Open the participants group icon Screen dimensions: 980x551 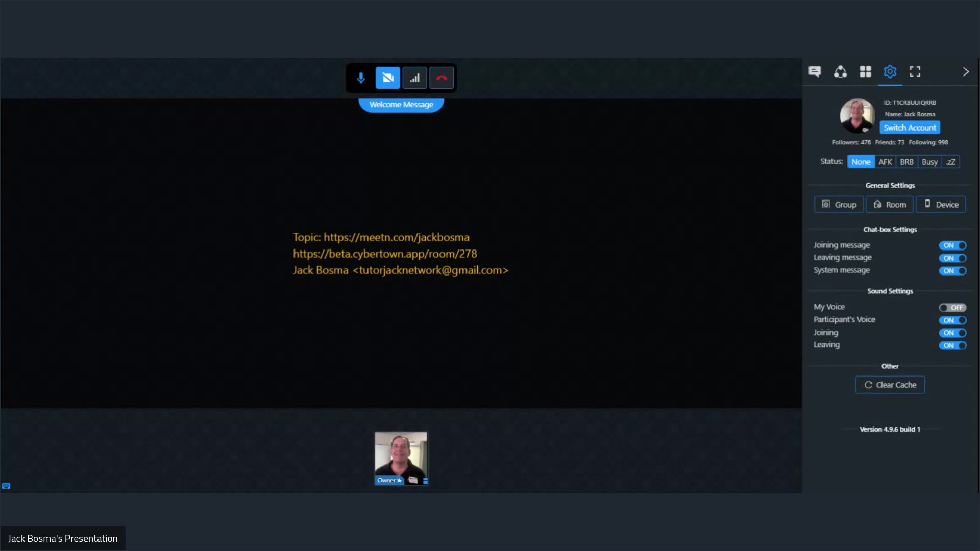coord(840,71)
